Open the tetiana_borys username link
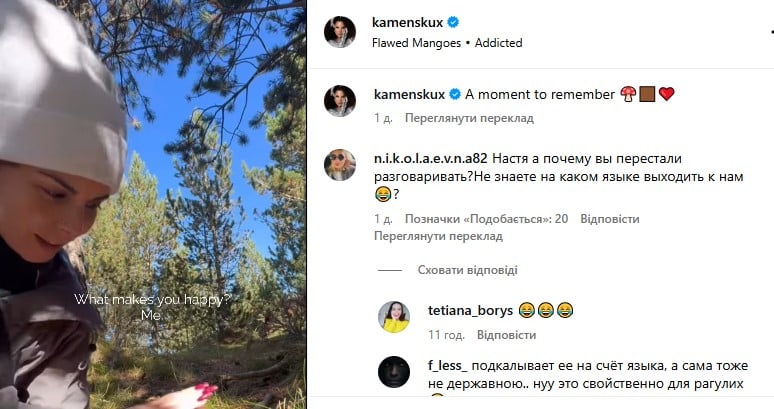774x409 pixels. tap(470, 310)
